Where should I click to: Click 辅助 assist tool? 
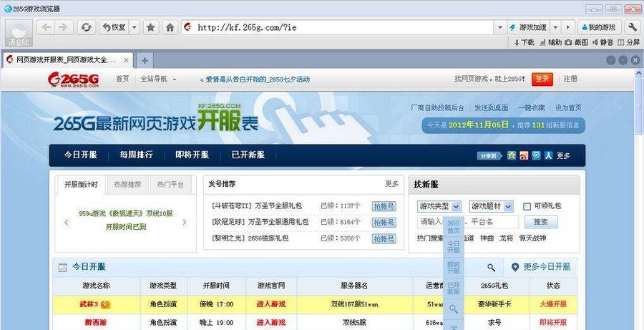[x=550, y=42]
